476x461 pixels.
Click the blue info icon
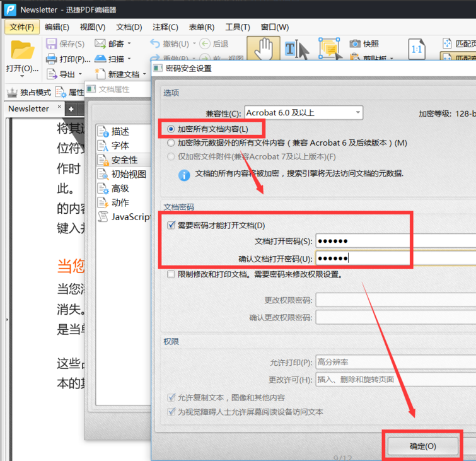pos(184,175)
